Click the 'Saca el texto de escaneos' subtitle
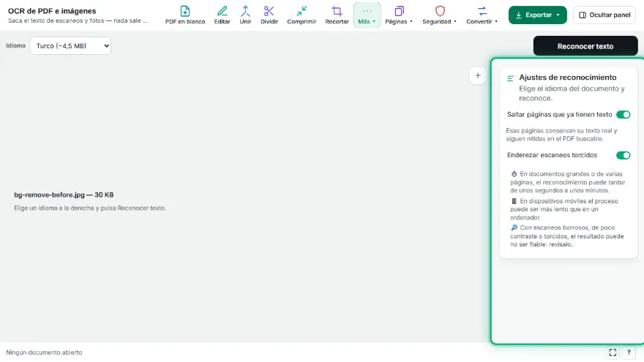Viewport: 644px width, 362px height. tap(78, 20)
